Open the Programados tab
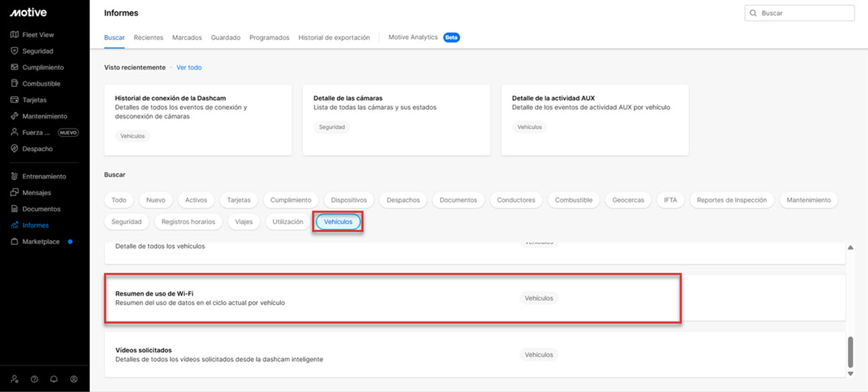Image resolution: width=868 pixels, height=392 pixels. pyautogui.click(x=269, y=37)
